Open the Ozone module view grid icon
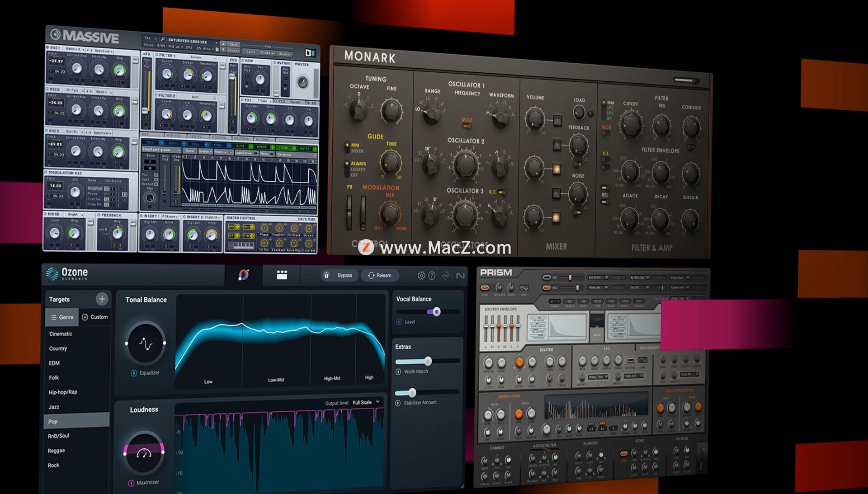The image size is (868, 494). click(x=282, y=275)
